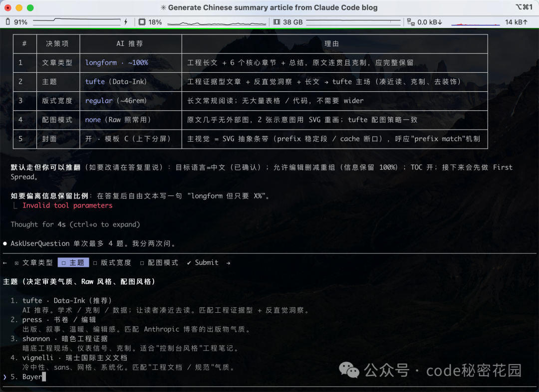Click the spinner asterisk in window title
The image size is (539, 392).
coord(164,7)
